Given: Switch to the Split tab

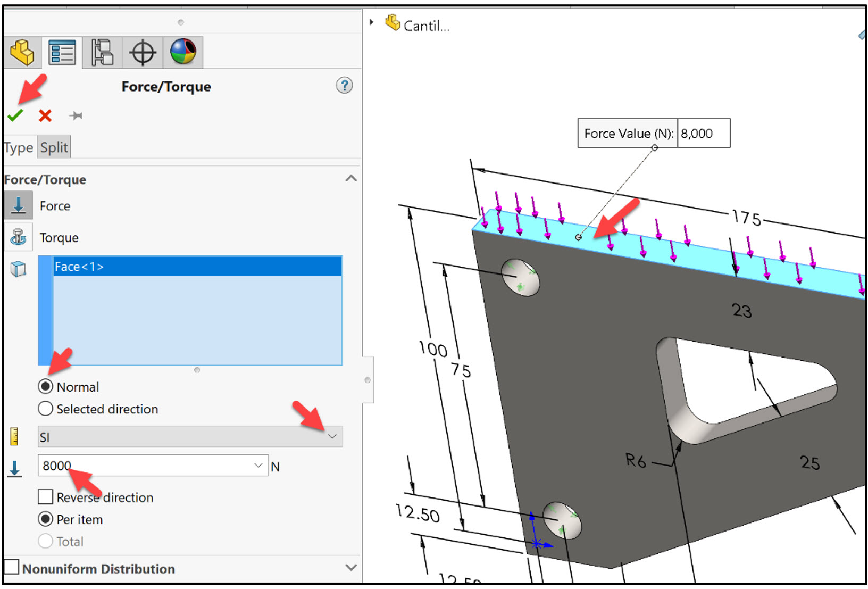Looking at the screenshot, I should point(53,146).
